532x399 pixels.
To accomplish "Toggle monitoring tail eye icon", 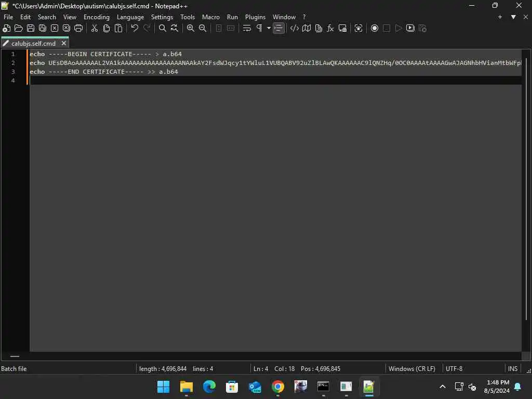I will (358, 28).
